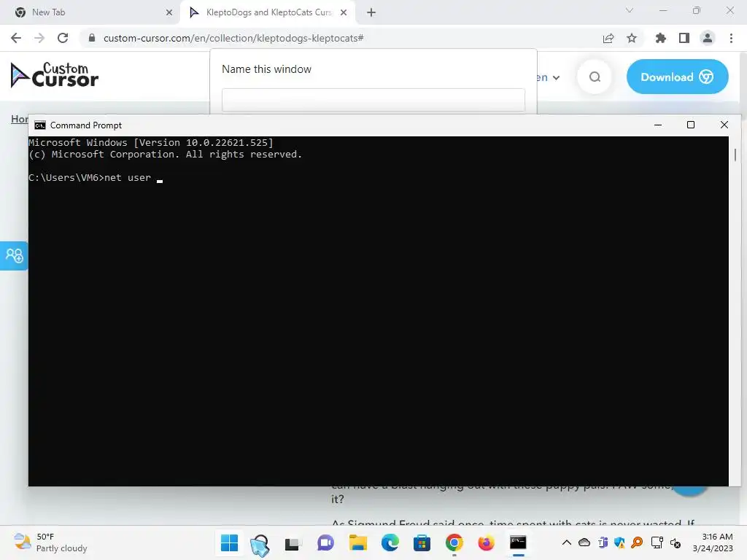747x560 pixels.
Task: Open the weather widget 50°F
Action: pos(50,542)
